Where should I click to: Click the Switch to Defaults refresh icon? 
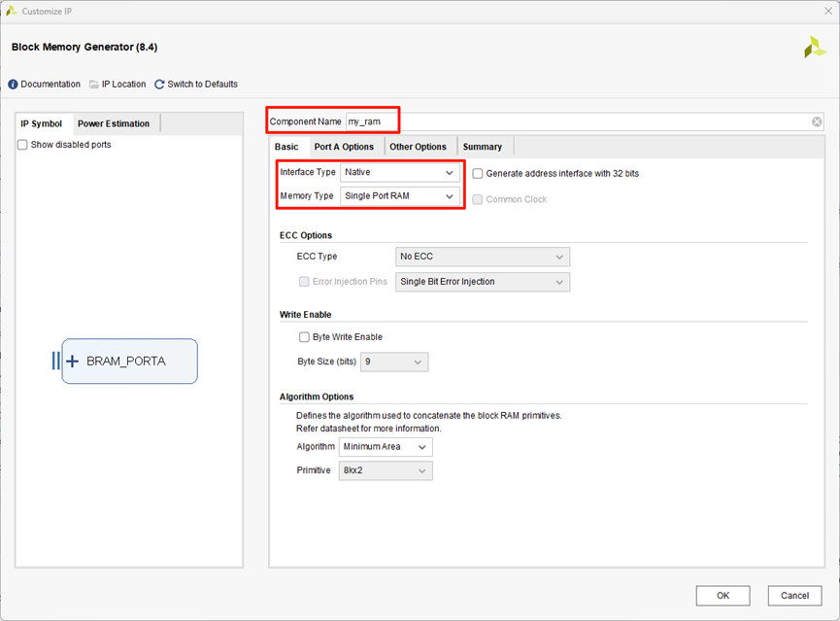pos(159,85)
